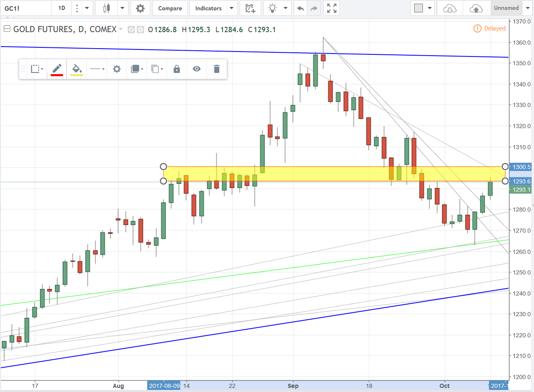This screenshot has width=534, height=392.
Task: Select the 1D interval button
Action: [x=61, y=8]
